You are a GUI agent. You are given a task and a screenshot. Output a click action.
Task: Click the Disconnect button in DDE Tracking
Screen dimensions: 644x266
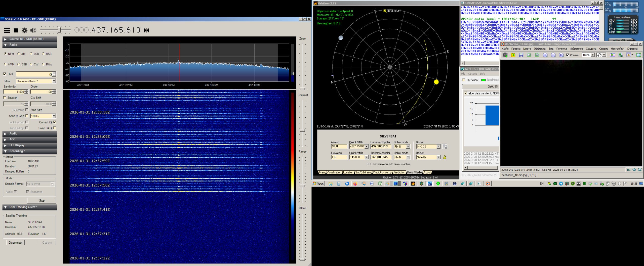tap(15, 243)
